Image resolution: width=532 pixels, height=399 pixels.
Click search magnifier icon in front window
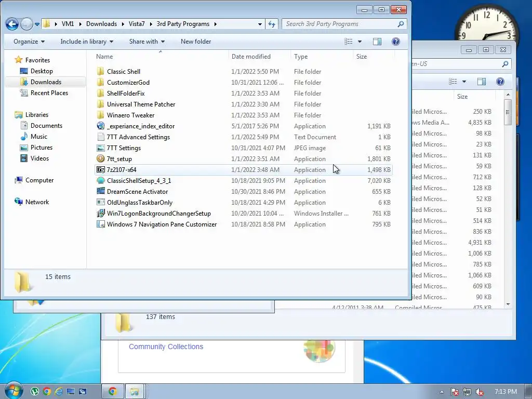(x=401, y=24)
